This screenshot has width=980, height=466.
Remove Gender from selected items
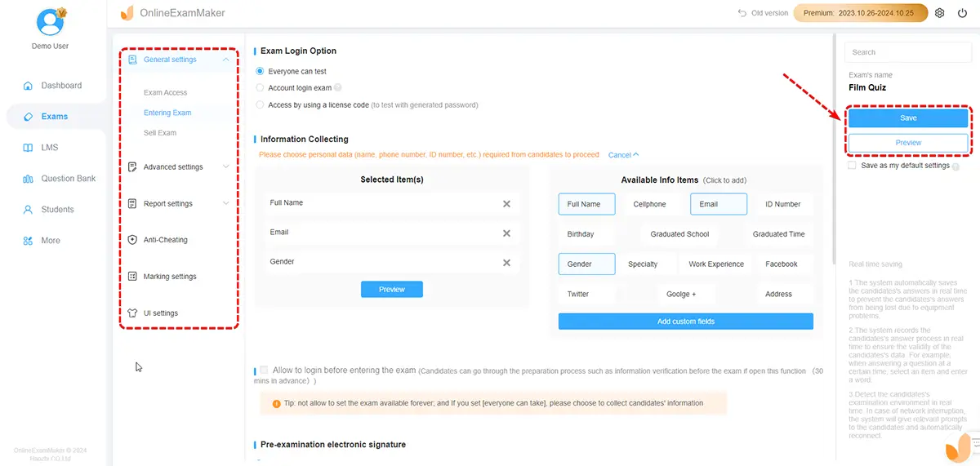click(x=506, y=262)
